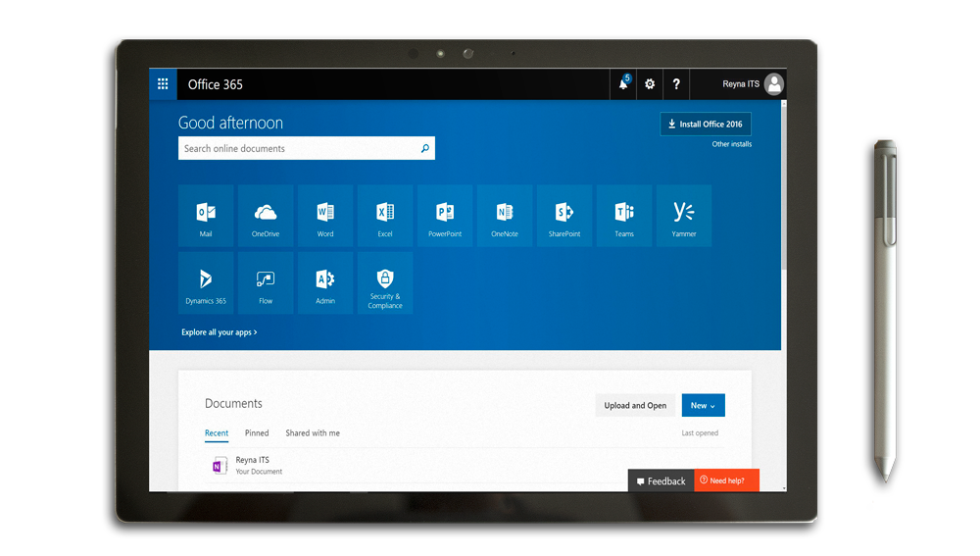Click Upload and Open button
980x556 pixels.
[x=635, y=405]
